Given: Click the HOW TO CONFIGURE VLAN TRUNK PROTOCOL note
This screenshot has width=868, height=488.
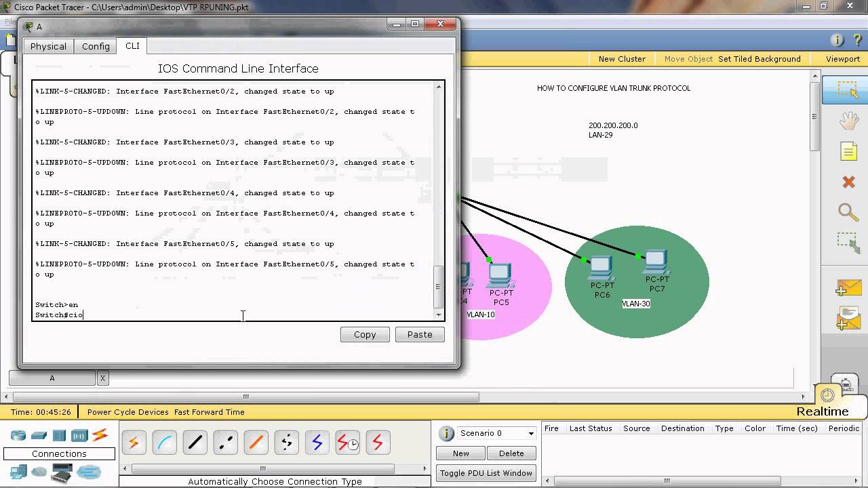Looking at the screenshot, I should 614,88.
